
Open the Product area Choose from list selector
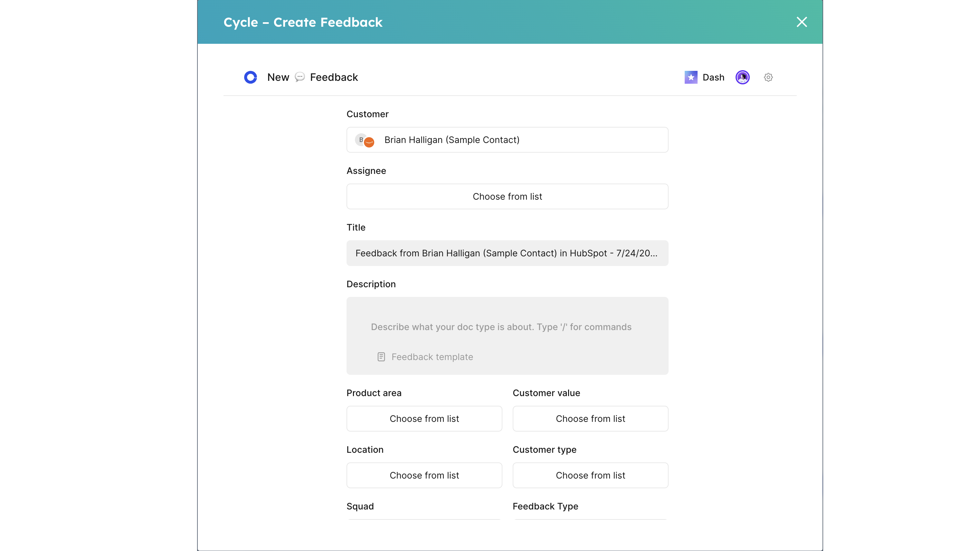(424, 419)
